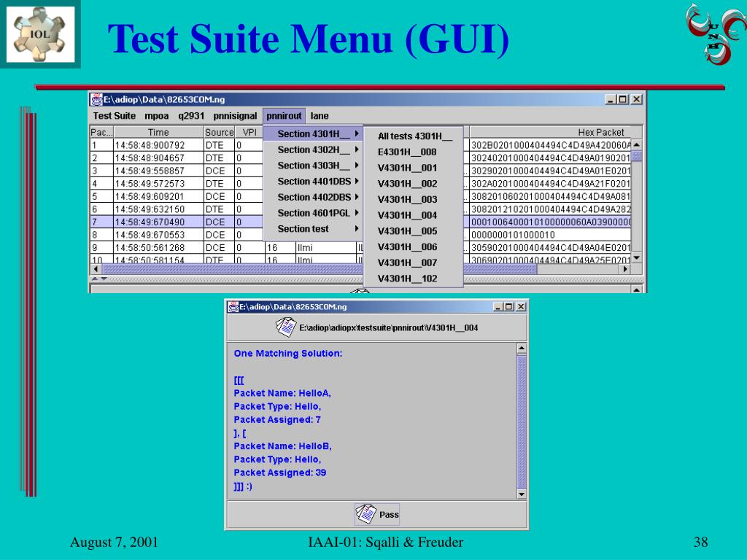Open the lane menu
The width and height of the screenshot is (747, 560).
[320, 116]
